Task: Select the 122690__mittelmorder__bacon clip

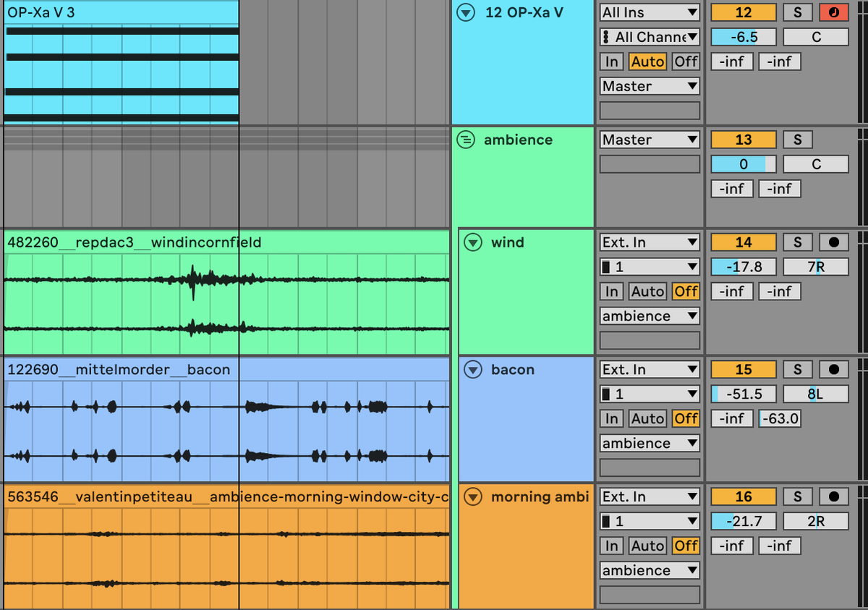Action: [x=217, y=420]
